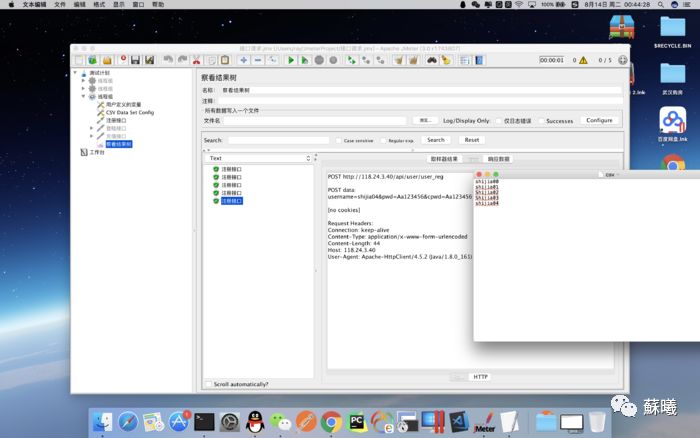
Task: Click the Shutdown small round icon
Action: [333, 60]
